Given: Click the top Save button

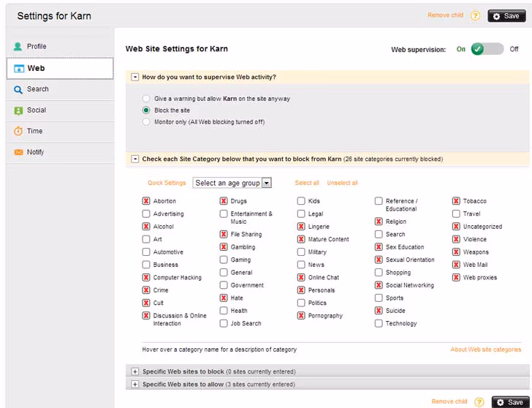Looking at the screenshot, I should tap(506, 15).
